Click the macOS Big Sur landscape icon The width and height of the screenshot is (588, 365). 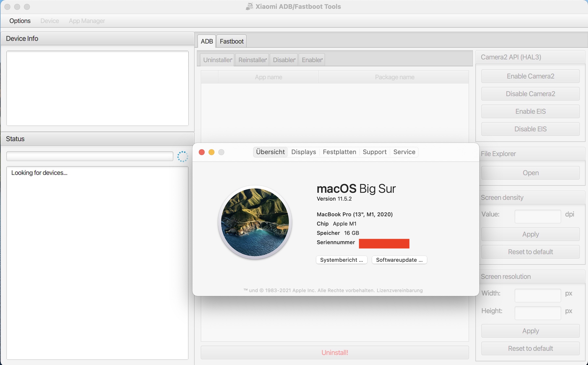(255, 222)
